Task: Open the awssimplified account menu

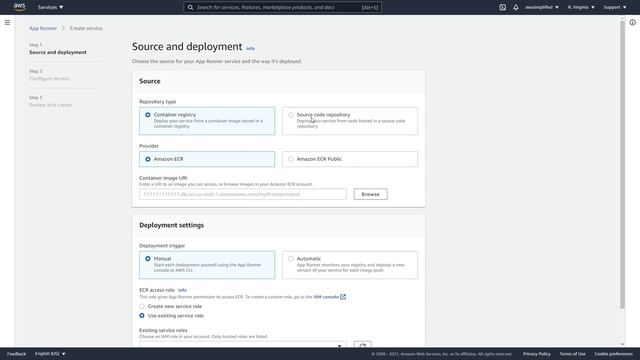Action: pos(542,7)
